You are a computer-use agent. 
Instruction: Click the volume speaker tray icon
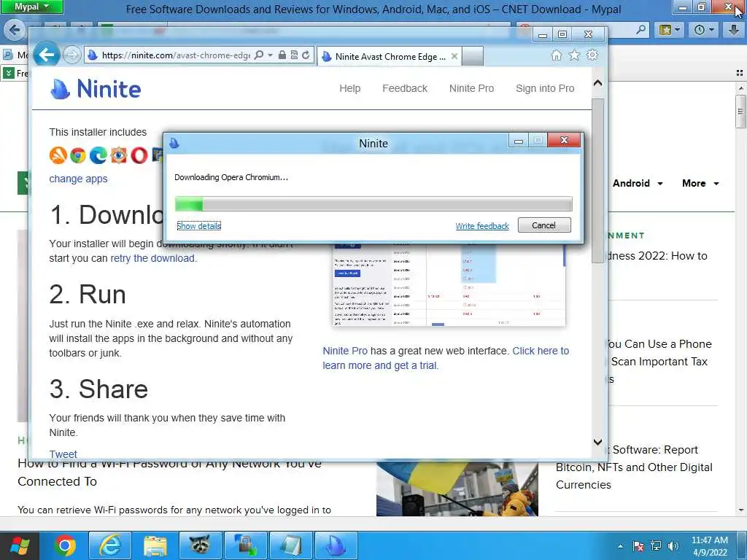[673, 546]
